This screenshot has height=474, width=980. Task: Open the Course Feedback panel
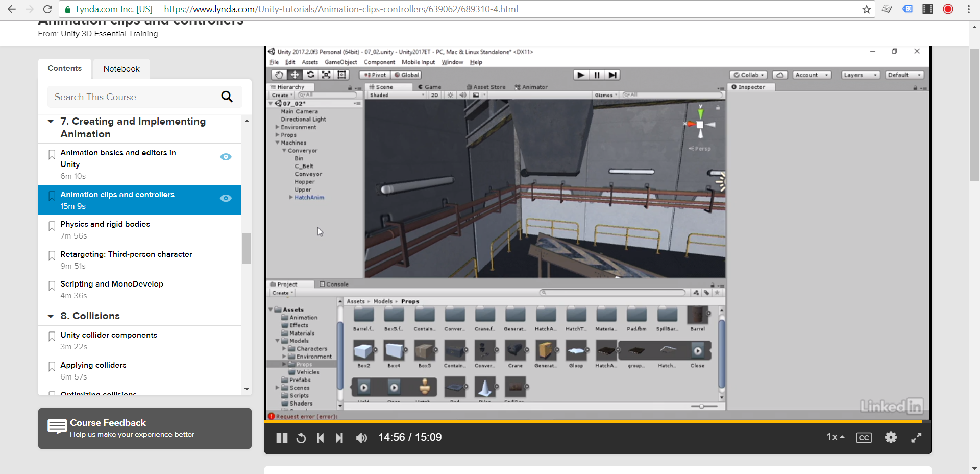coord(145,429)
